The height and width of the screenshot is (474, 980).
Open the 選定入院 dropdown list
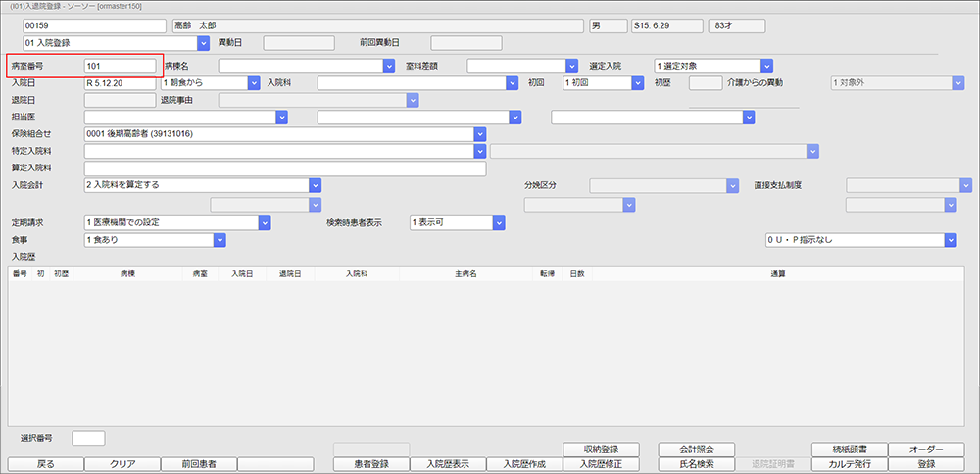[x=767, y=66]
